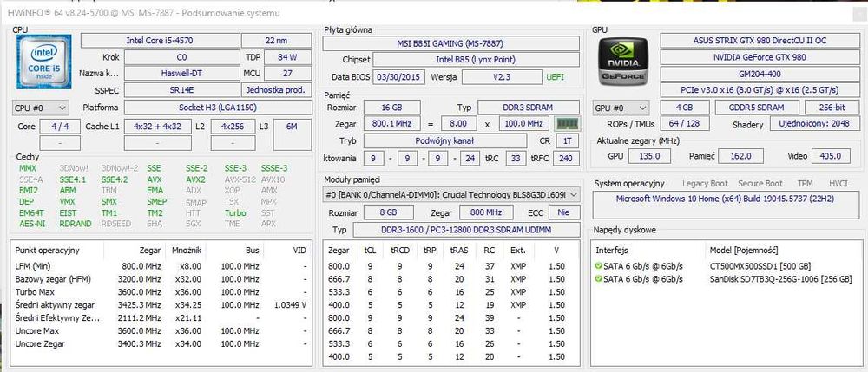The width and height of the screenshot is (868, 372).
Task: Click the NVIDIA GeForce logo
Action: tap(621, 62)
